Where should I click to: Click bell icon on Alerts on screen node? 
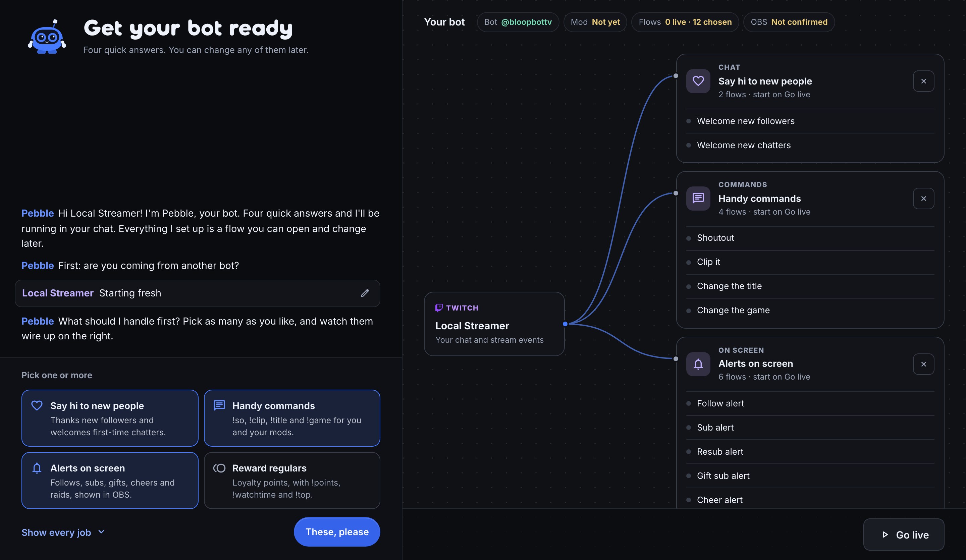click(698, 364)
